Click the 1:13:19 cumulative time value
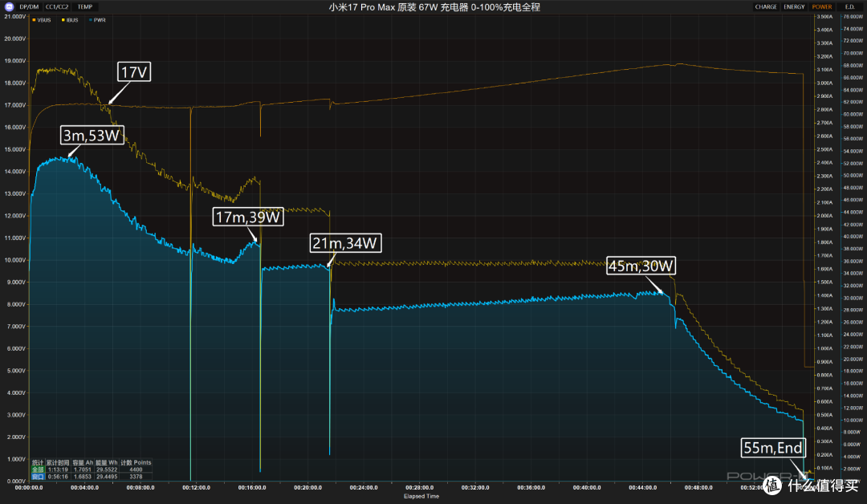The image size is (867, 504). pyautogui.click(x=58, y=469)
